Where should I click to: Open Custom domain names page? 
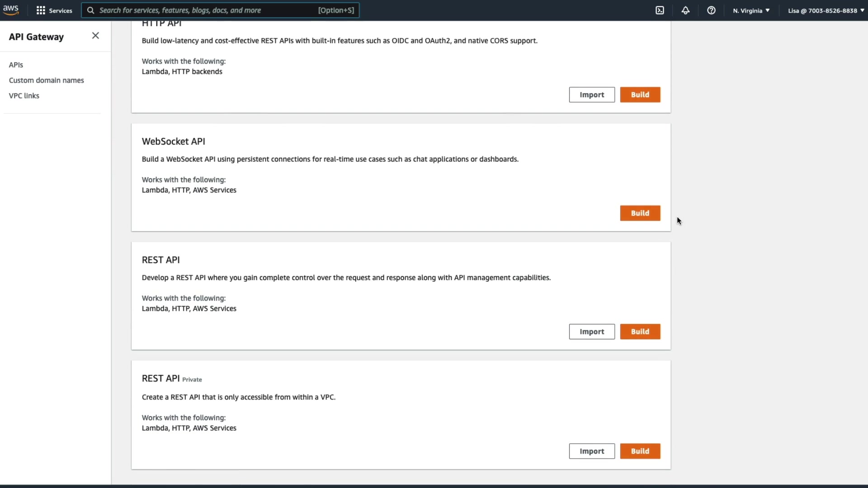tap(47, 80)
